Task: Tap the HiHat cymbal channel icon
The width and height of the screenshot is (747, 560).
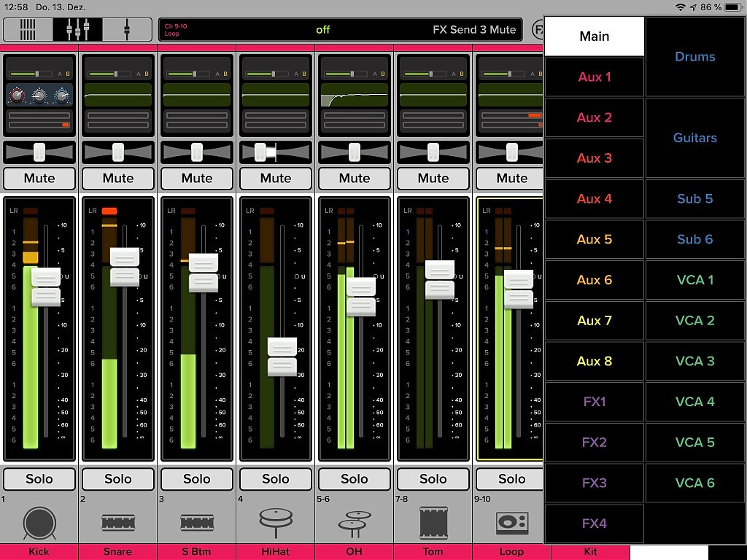Action: (276, 522)
